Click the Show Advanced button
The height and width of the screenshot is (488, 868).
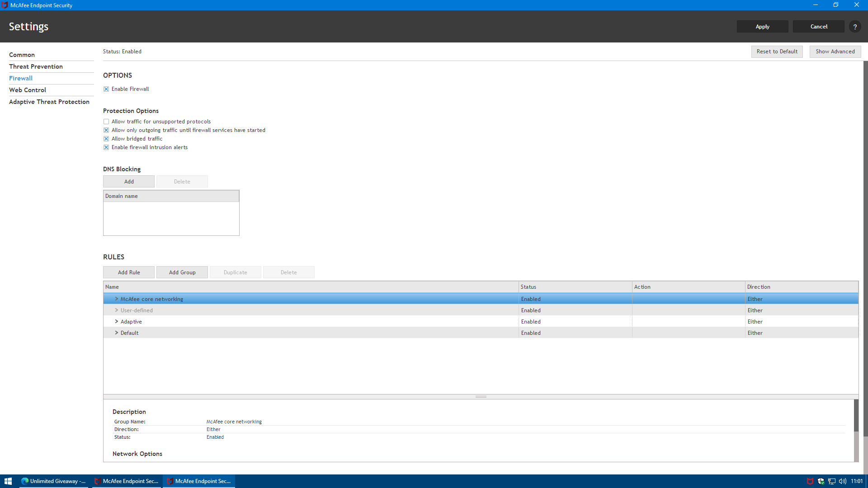[835, 52]
